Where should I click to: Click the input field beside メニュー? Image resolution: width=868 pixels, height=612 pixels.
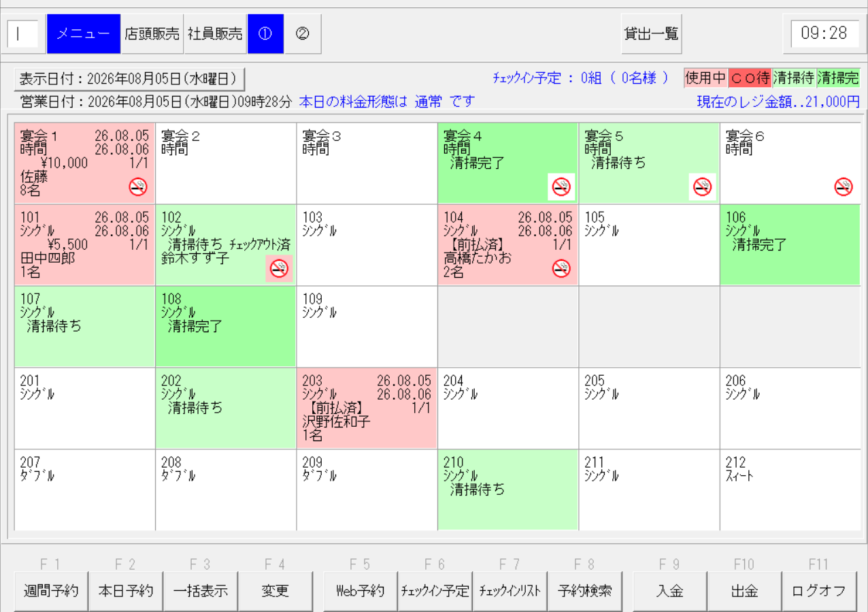[22, 33]
